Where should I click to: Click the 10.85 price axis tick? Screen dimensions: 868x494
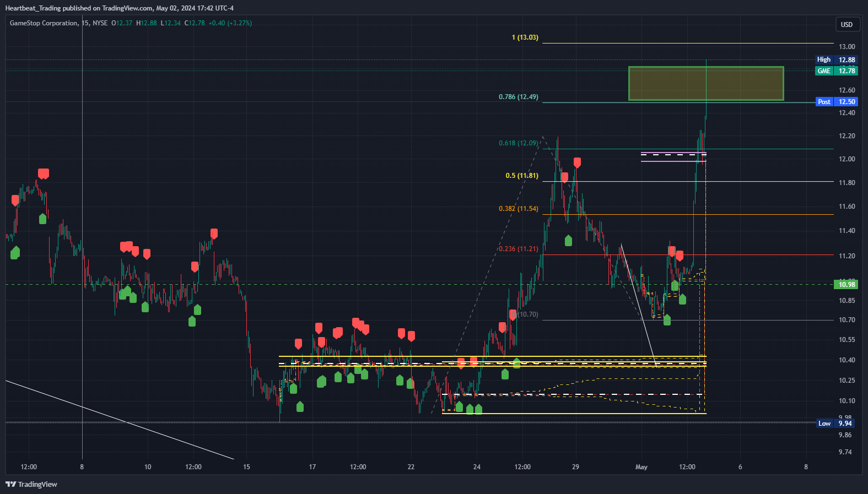(847, 301)
